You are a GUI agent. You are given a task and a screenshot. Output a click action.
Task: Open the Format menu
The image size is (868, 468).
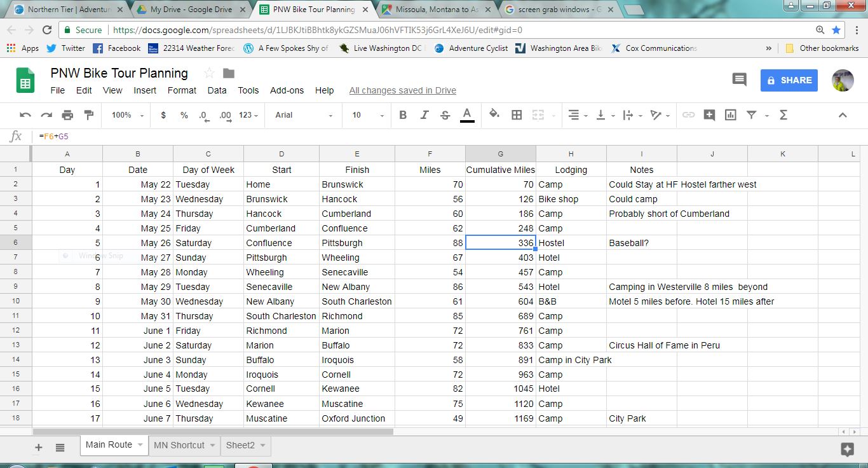click(182, 90)
